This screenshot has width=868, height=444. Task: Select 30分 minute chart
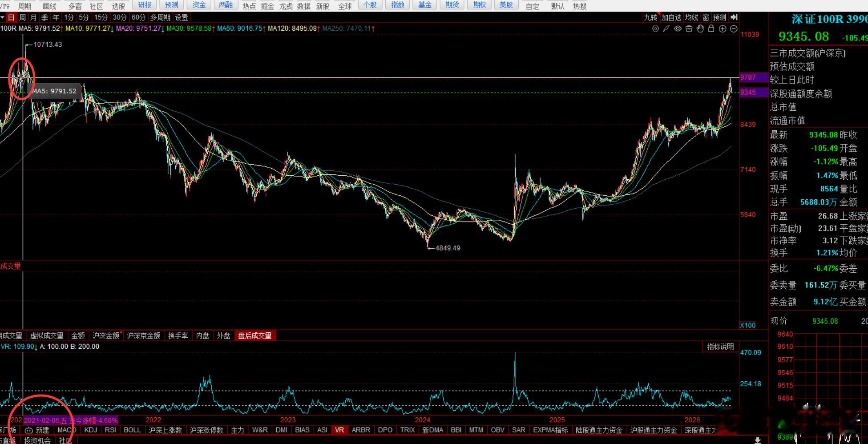120,17
